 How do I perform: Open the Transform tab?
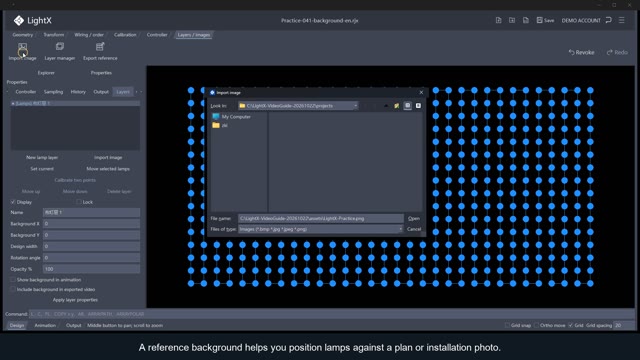[53, 35]
